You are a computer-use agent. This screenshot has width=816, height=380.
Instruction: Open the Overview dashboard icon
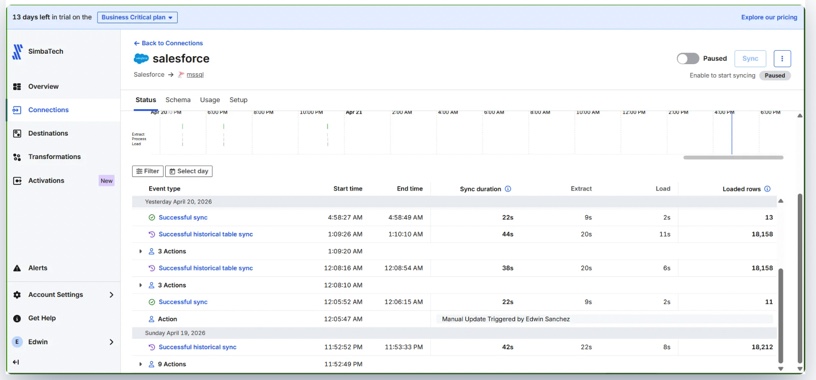(17, 86)
